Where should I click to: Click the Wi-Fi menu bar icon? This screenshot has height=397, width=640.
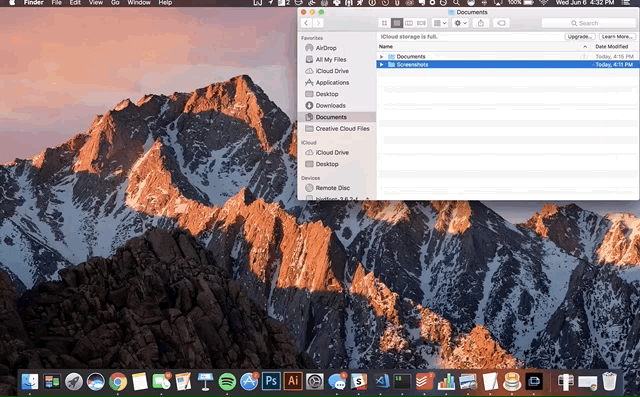click(x=544, y=2)
